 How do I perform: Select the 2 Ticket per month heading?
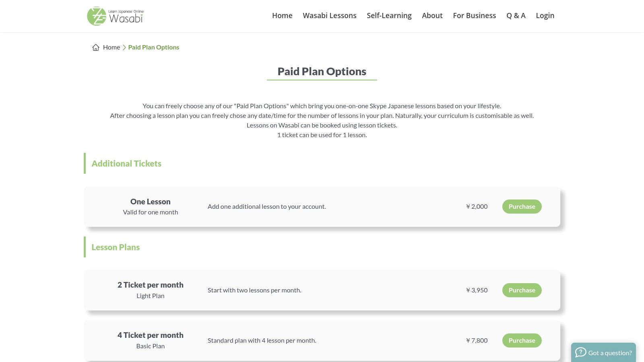click(x=150, y=285)
